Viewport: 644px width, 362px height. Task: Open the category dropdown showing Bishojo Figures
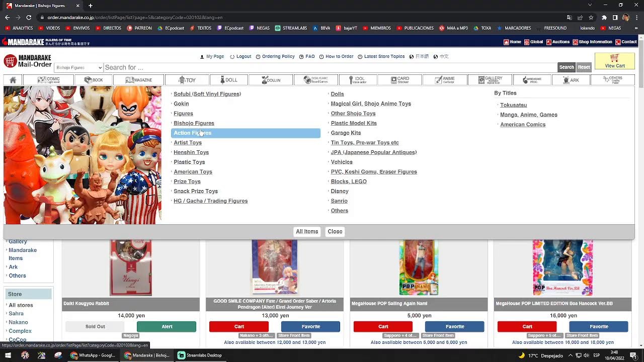[x=78, y=67]
